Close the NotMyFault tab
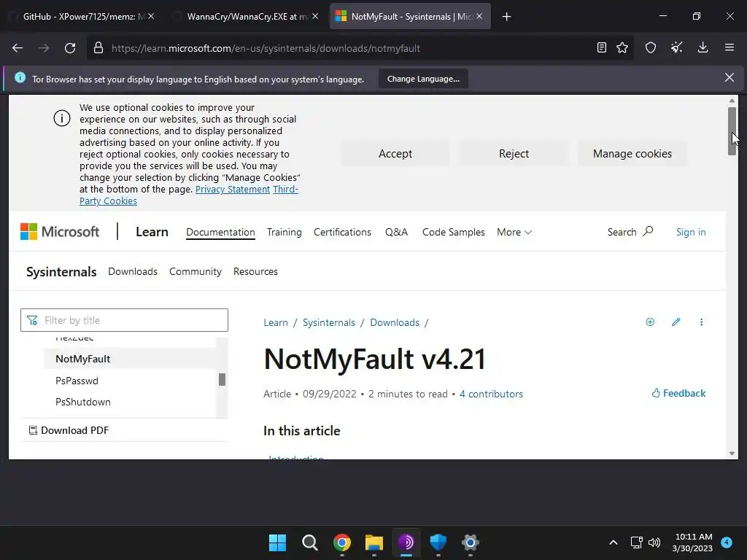This screenshot has width=747, height=560. coord(479,16)
